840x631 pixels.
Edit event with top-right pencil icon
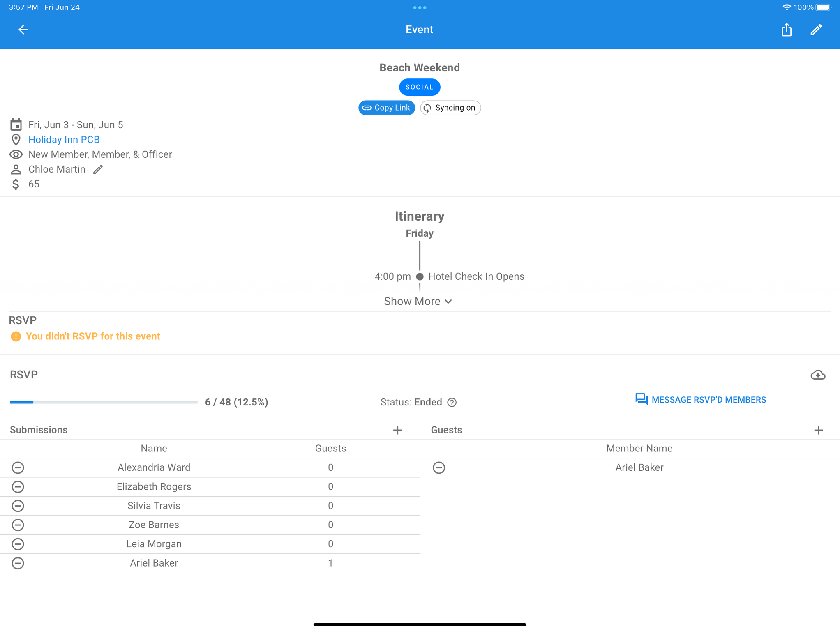[816, 30]
